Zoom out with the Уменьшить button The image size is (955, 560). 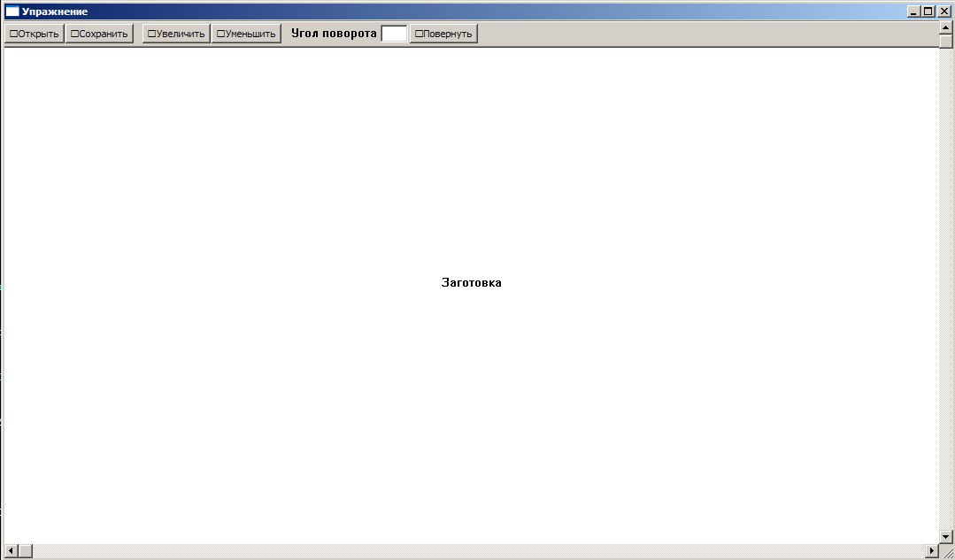(x=246, y=34)
